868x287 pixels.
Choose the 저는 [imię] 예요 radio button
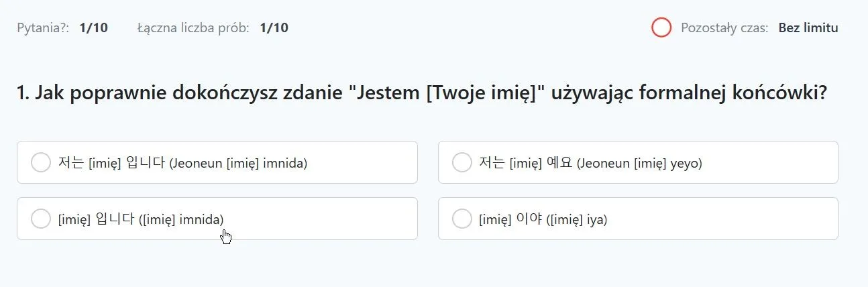click(462, 162)
